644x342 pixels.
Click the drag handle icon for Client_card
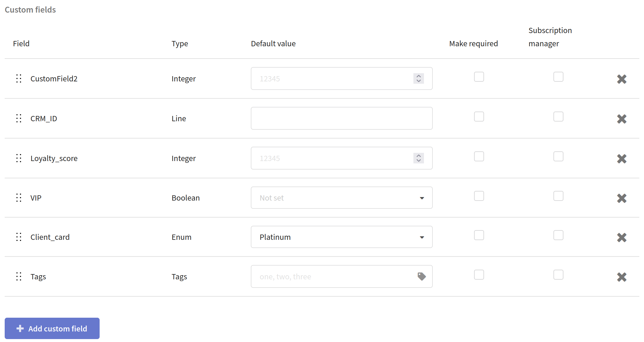point(19,237)
